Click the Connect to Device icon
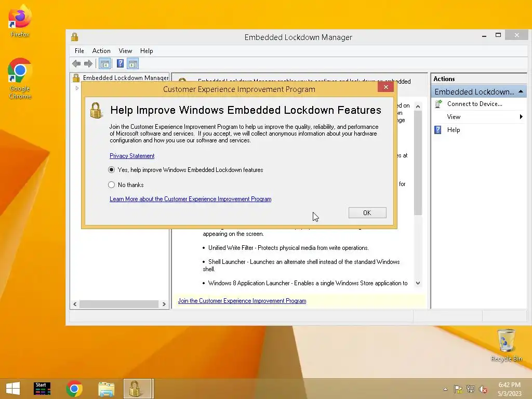532x399 pixels. pyautogui.click(x=438, y=104)
